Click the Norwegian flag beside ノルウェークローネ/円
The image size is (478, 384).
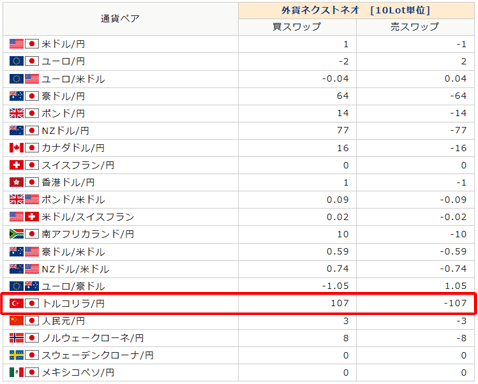coord(16,338)
